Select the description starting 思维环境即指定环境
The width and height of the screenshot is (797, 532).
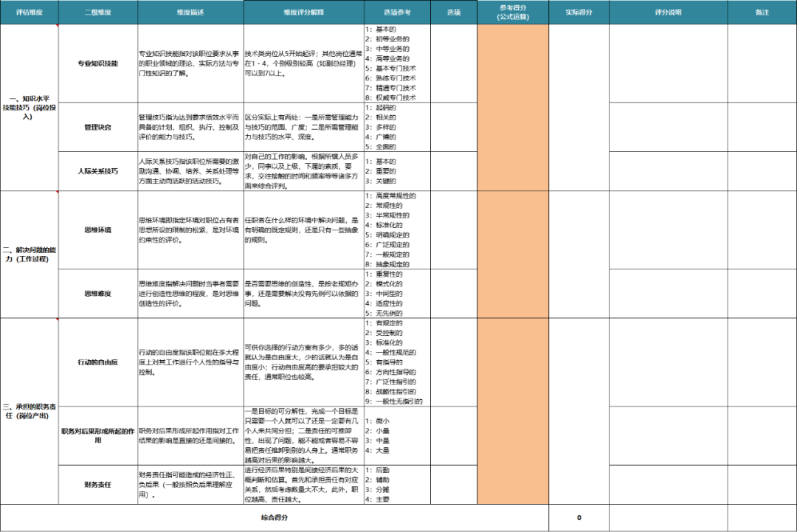point(190,230)
